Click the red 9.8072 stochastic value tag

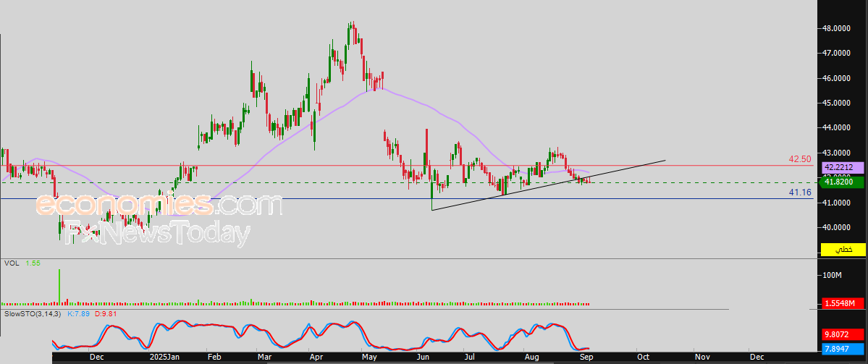point(843,334)
